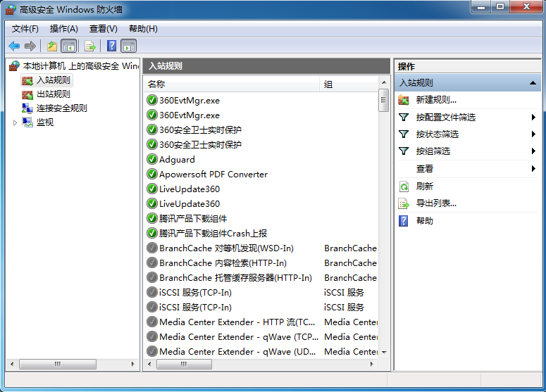Viewport: 546px width, 392px height.
Task: Select 连接安全规则 in the tree
Action: point(61,108)
